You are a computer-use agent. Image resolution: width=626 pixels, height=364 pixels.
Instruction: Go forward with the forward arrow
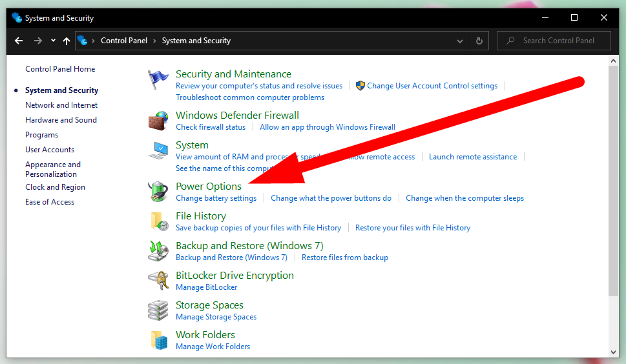click(38, 41)
